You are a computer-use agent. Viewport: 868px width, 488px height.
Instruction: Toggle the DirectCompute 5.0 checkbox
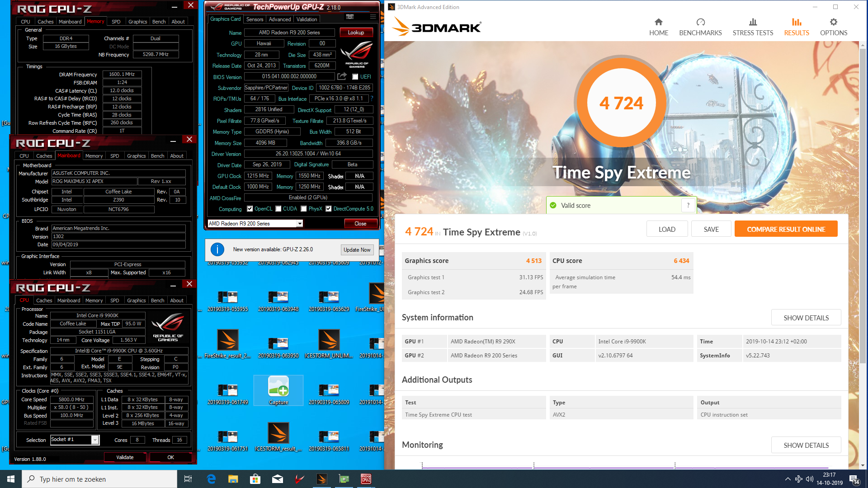tap(329, 209)
